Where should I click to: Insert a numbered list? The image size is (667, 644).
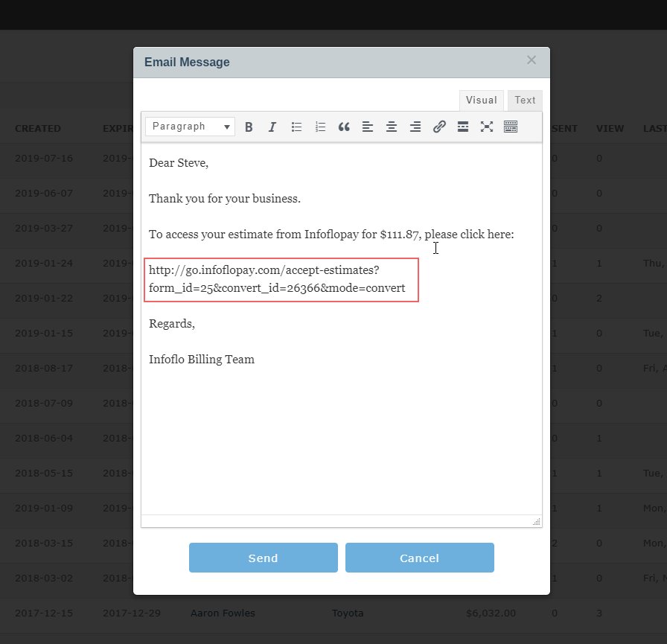pos(320,127)
